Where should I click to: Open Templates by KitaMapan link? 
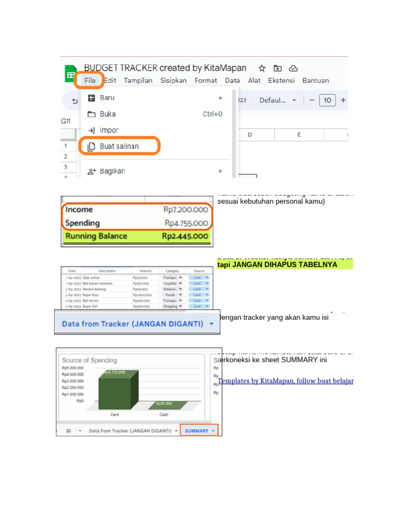coord(286,381)
